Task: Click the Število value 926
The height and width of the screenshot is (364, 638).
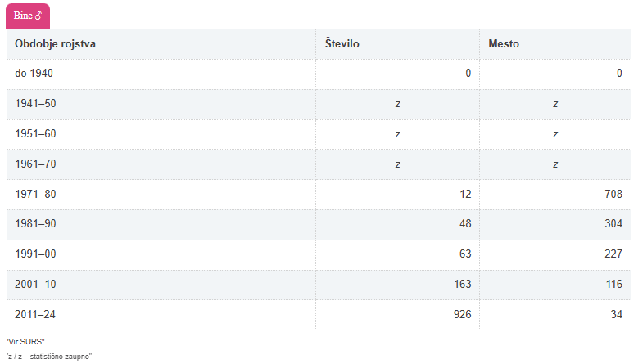Action: point(463,314)
